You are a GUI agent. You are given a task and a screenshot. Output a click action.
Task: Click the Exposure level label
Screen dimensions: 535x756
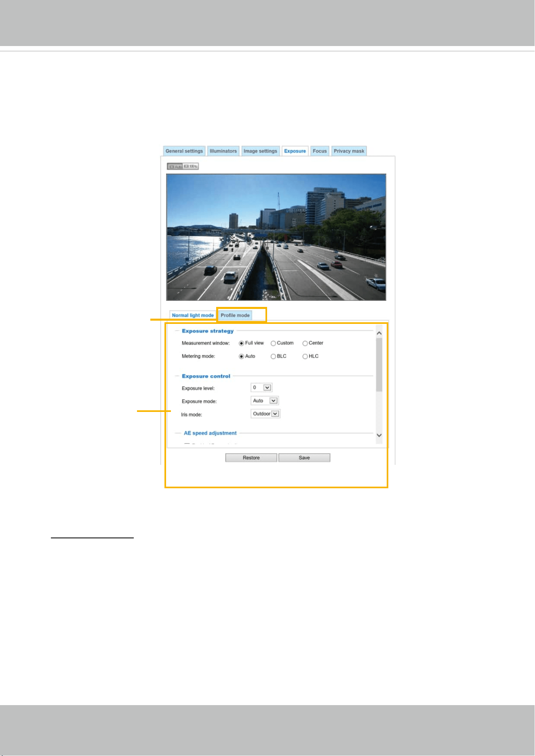[198, 388]
